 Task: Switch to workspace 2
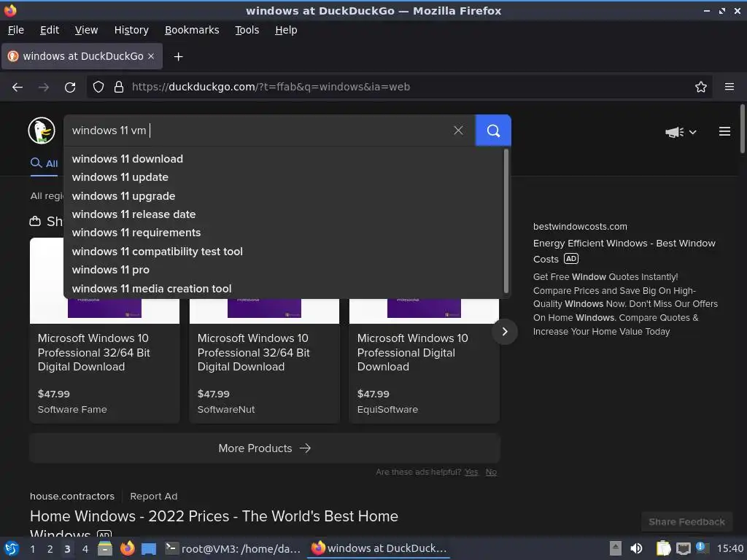pyautogui.click(x=50, y=549)
